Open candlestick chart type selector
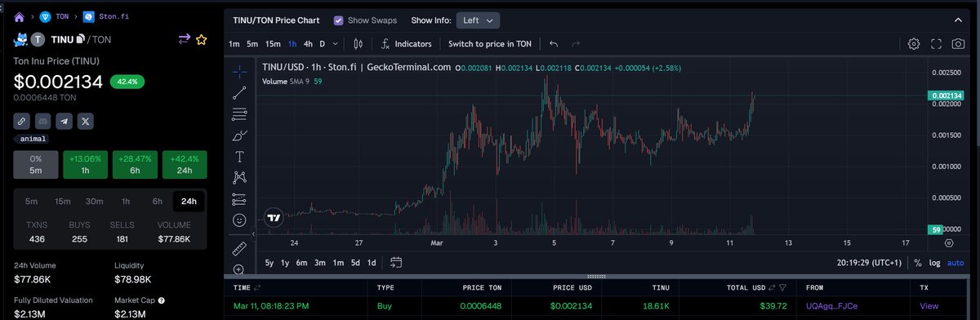 (357, 43)
